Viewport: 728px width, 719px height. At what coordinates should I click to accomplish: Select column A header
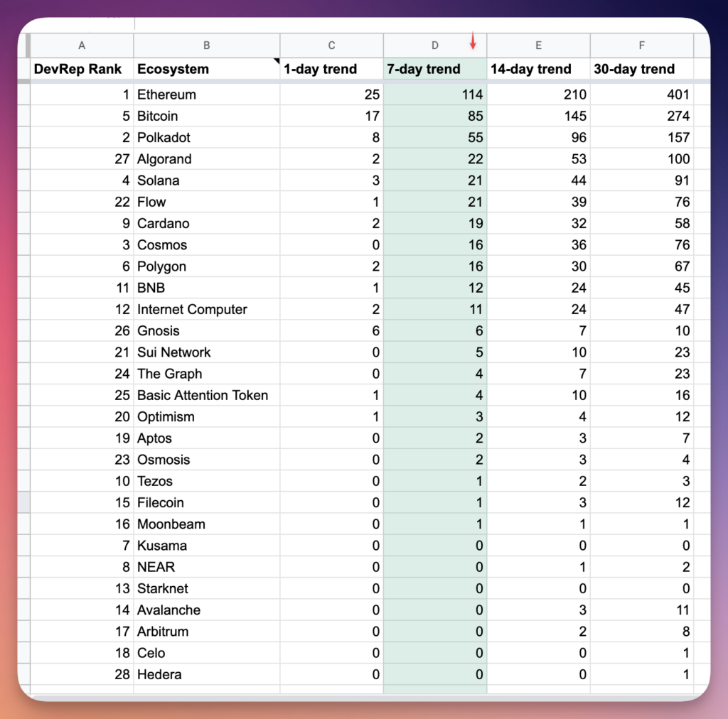click(82, 45)
